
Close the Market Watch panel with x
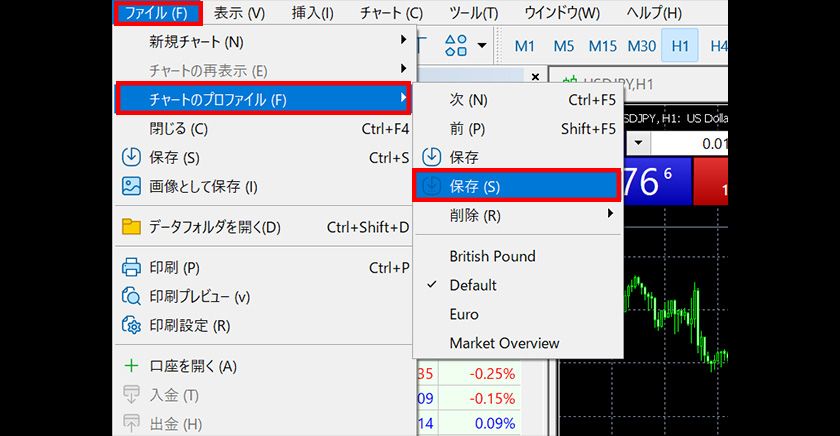[x=535, y=77]
